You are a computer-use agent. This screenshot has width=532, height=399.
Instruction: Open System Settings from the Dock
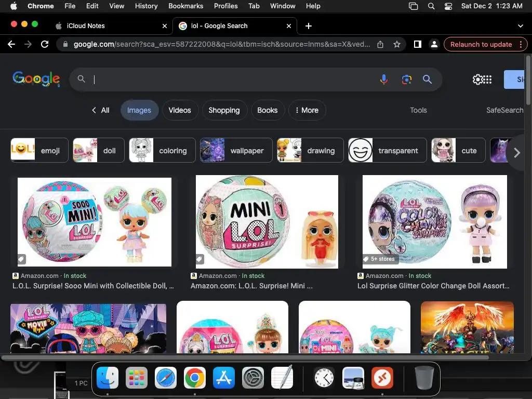[x=253, y=378]
